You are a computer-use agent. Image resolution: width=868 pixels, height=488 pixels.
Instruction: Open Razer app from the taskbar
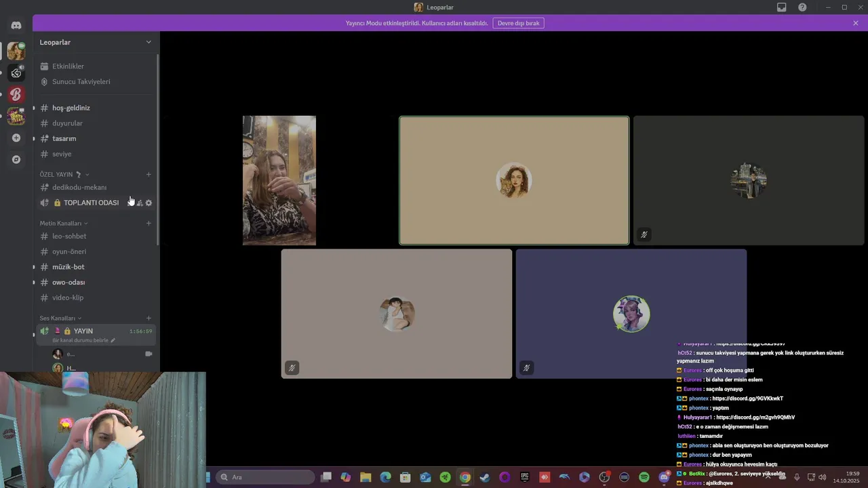445,477
